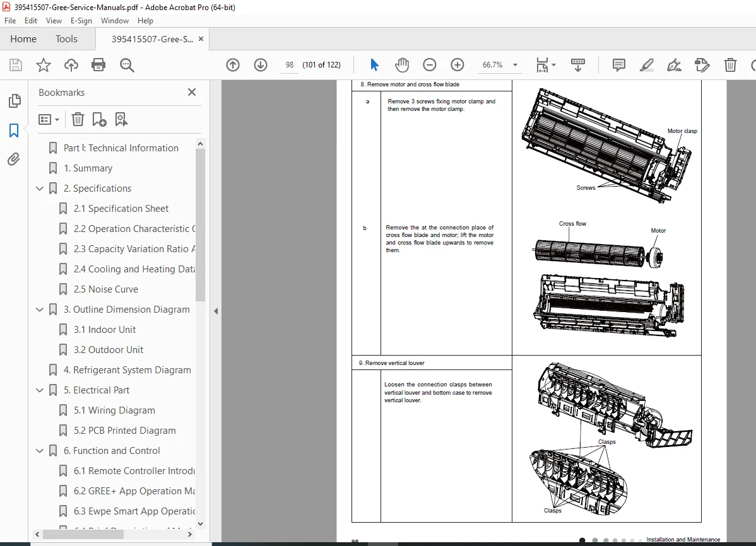756x546 pixels.
Task: Zoom in with plus icon
Action: (x=457, y=65)
